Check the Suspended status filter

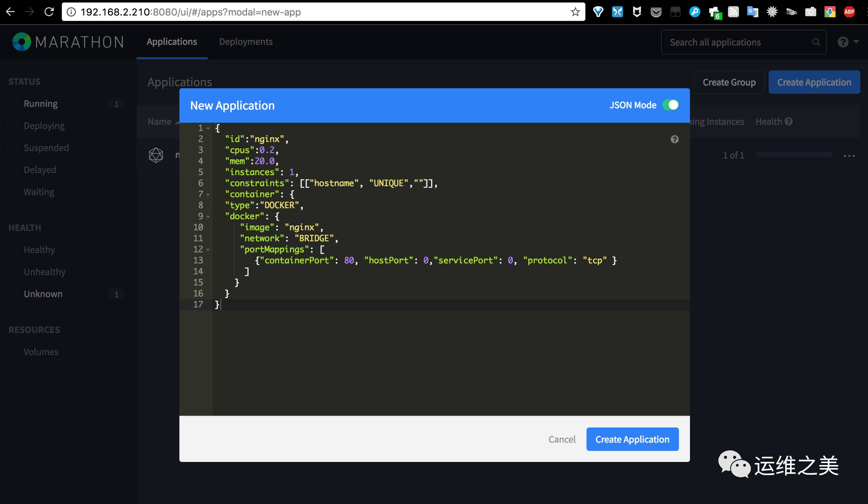[x=12, y=148]
